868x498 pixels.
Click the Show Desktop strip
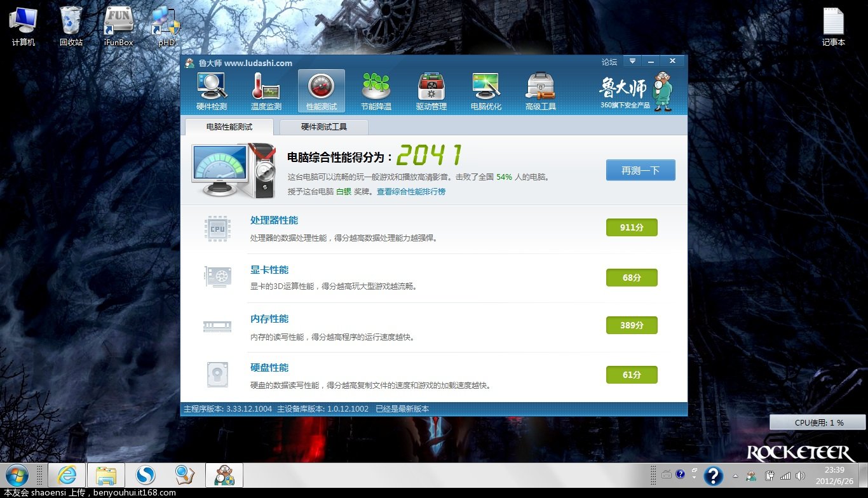[x=864, y=475]
